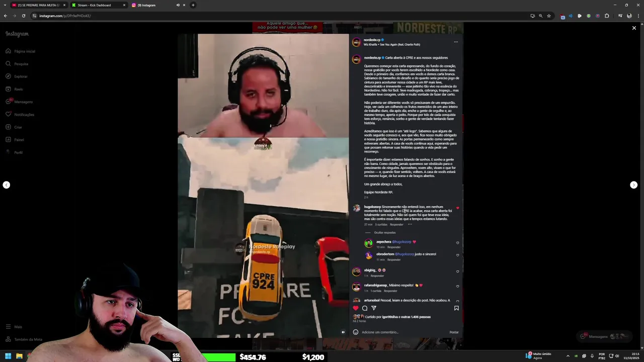Unlike the post with the red heart

coord(356,308)
